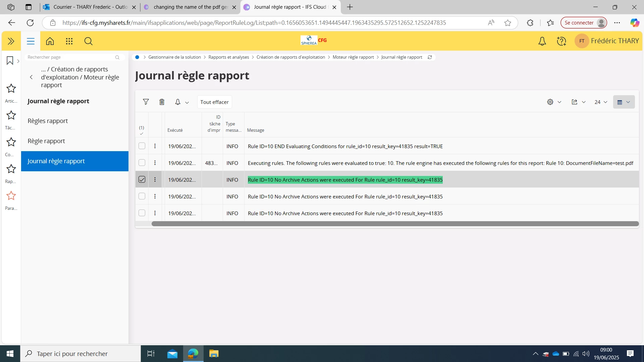Viewport: 644px width, 362px height.
Task: Open the Mail app in taskbar
Action: (172, 354)
